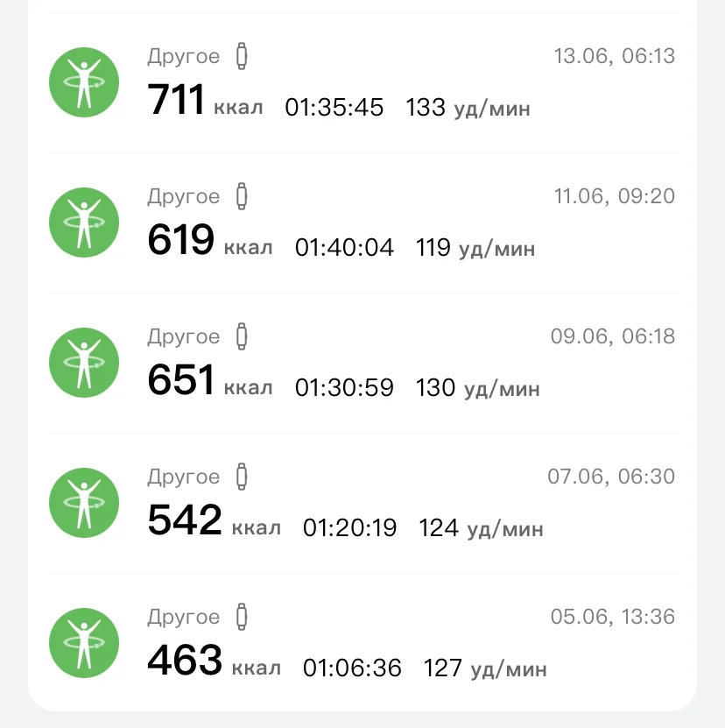Tap the 01:30:59 duration value

(344, 387)
